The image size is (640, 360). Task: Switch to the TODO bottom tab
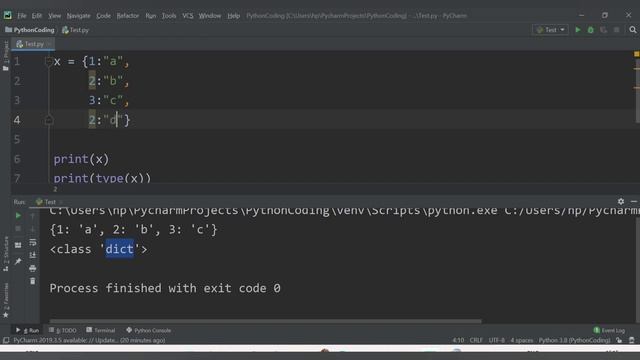coord(62,330)
